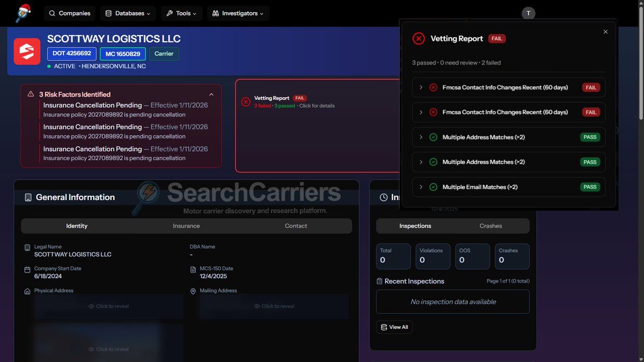This screenshot has width=644, height=362.
Task: Collapse the 3 Risk Factors Identified panel
Action: [x=211, y=94]
